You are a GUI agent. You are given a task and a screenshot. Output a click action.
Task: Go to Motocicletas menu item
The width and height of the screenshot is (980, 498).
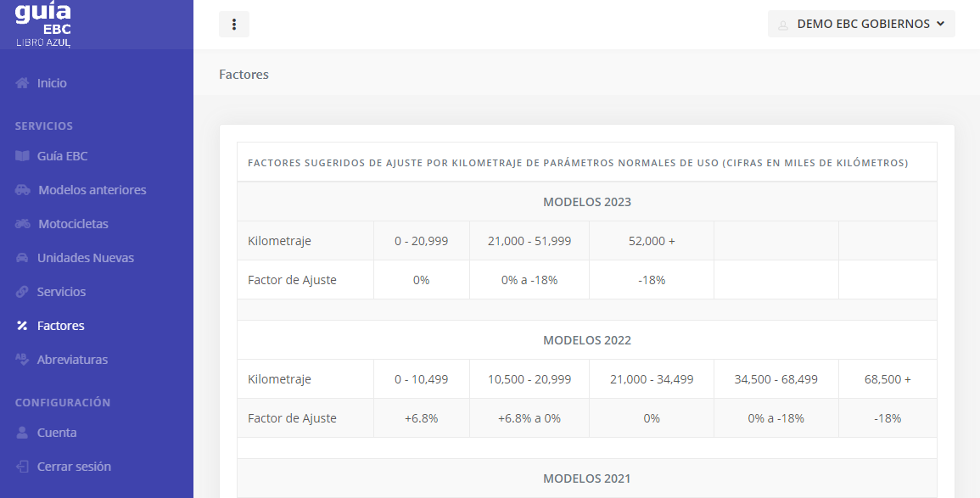coord(73,224)
